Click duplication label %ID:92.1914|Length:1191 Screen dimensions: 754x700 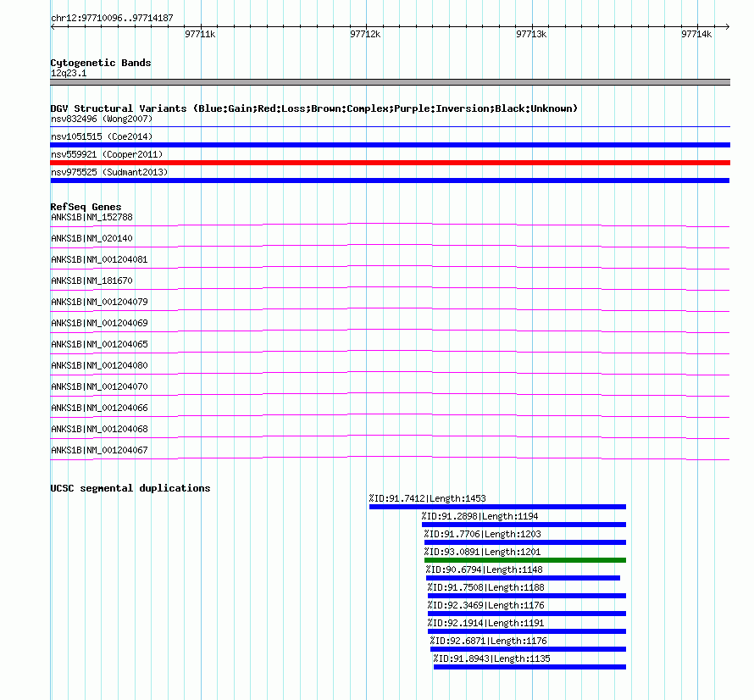(485, 623)
